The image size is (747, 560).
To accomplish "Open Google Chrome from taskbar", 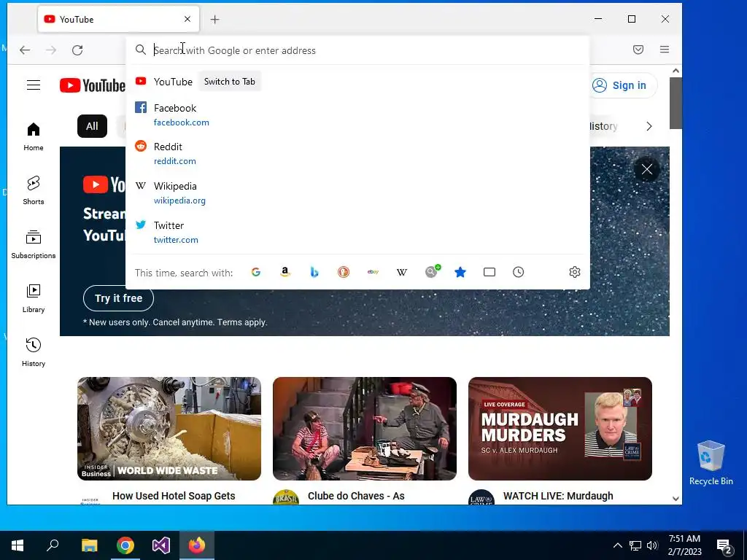I will pyautogui.click(x=125, y=545).
